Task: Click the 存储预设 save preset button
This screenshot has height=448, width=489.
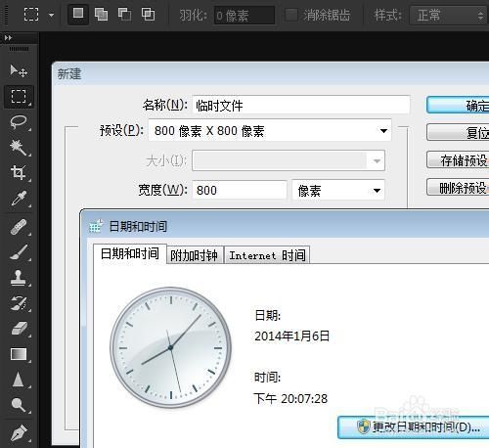Action: [x=458, y=159]
